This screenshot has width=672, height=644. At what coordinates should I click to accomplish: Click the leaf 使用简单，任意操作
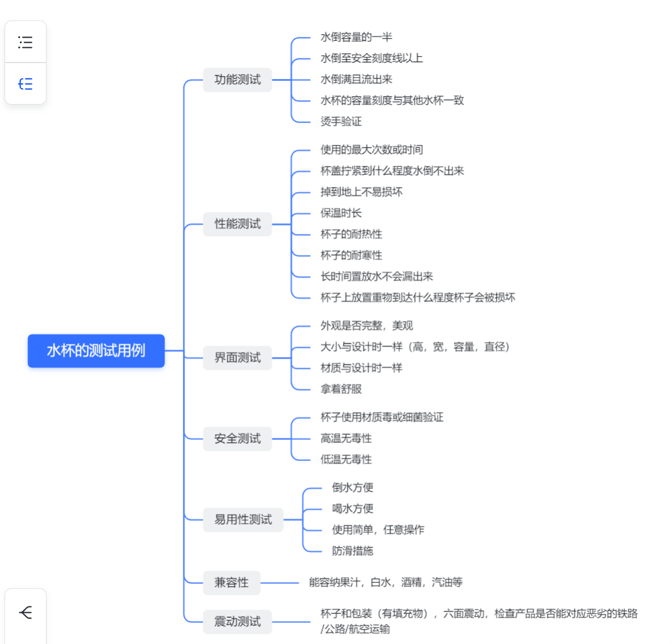coord(378,530)
